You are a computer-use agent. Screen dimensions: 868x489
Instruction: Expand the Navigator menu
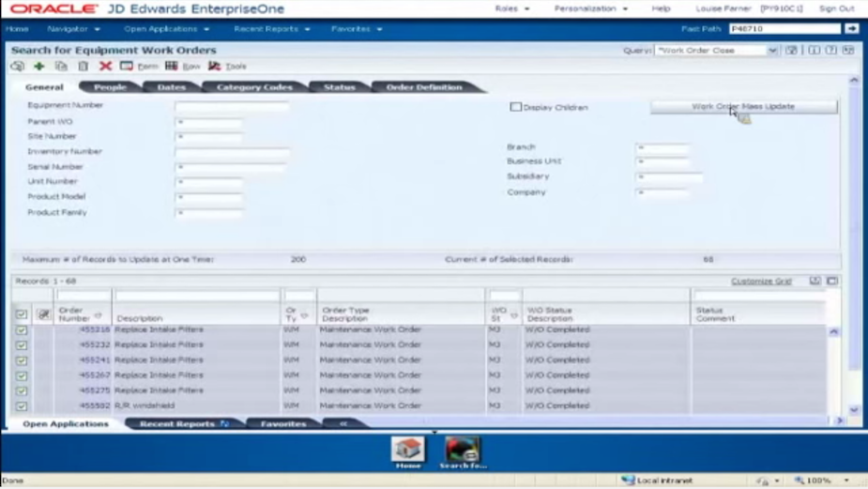[73, 29]
